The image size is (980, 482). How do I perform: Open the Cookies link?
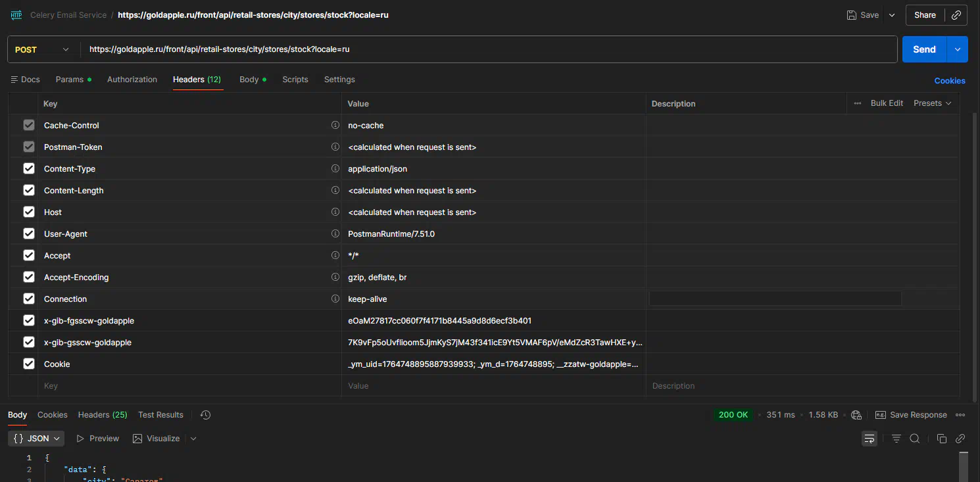tap(950, 80)
